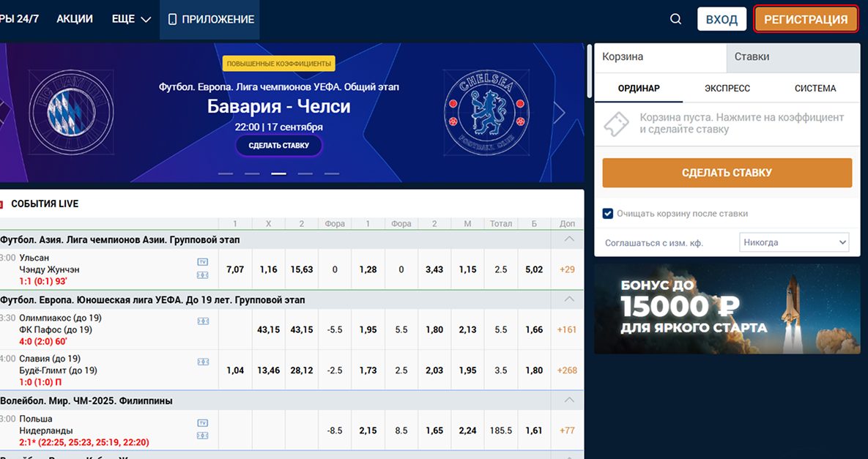Screen dimensions: 868x459
Task: Open the field tracker icon for Славия match
Action: tap(203, 362)
